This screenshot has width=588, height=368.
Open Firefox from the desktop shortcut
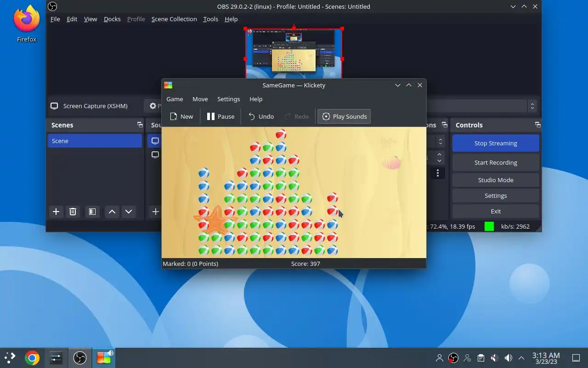27,23
